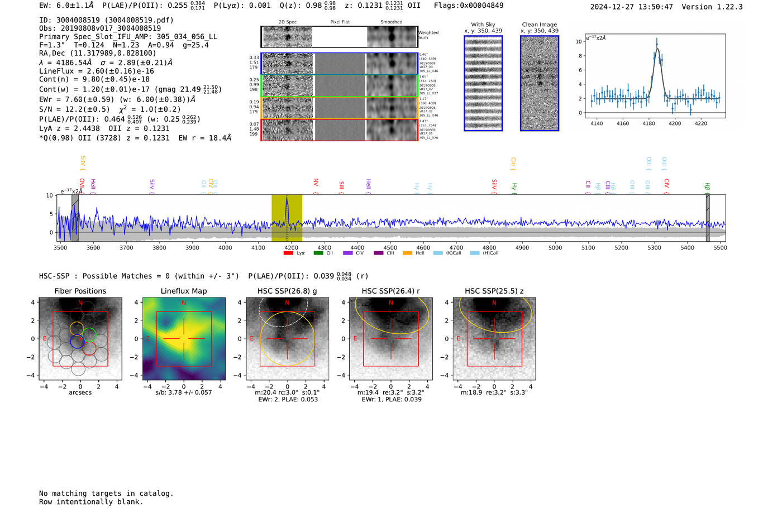Click the Lyα red legend swatch
Viewport: 782px width, 532px height.
(288, 253)
